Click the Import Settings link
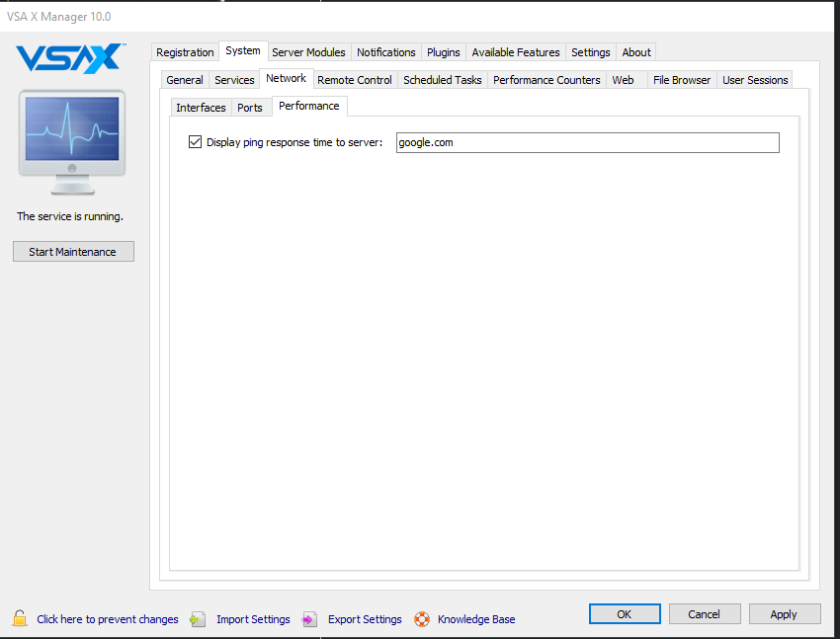840x639 pixels. tap(253, 619)
